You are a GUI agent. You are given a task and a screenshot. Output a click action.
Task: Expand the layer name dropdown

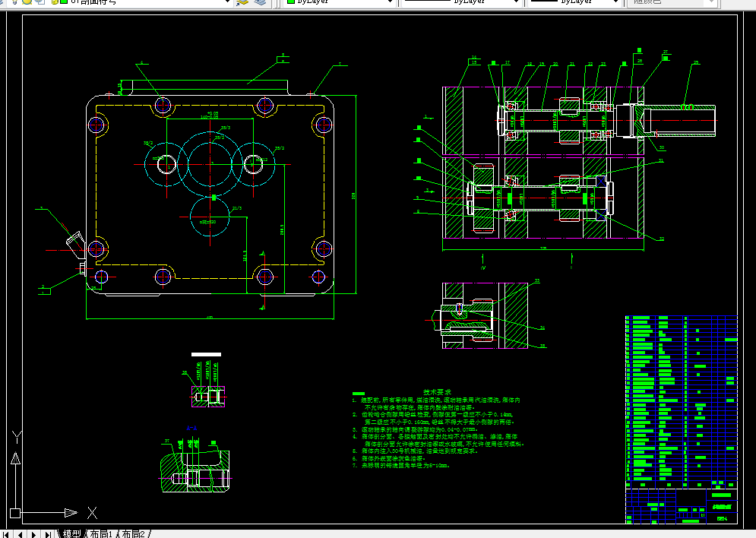click(x=228, y=2)
